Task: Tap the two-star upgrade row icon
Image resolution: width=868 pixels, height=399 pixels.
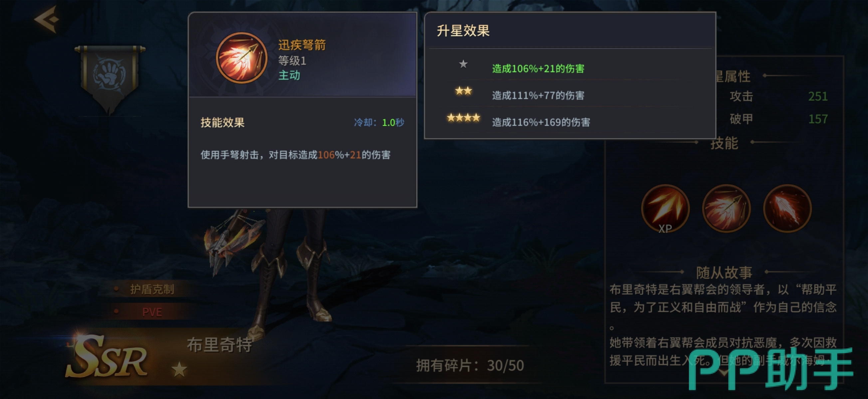Action: tap(463, 91)
